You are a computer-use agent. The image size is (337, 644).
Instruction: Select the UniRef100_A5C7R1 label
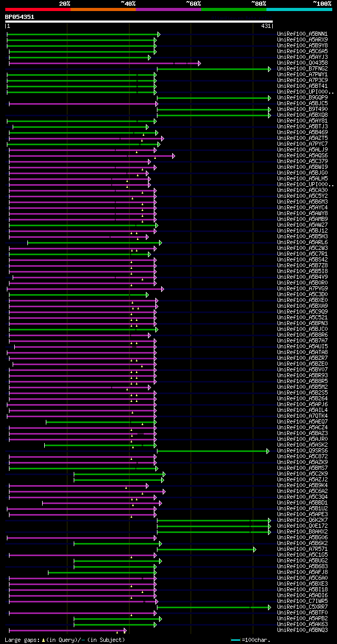[x=302, y=254]
